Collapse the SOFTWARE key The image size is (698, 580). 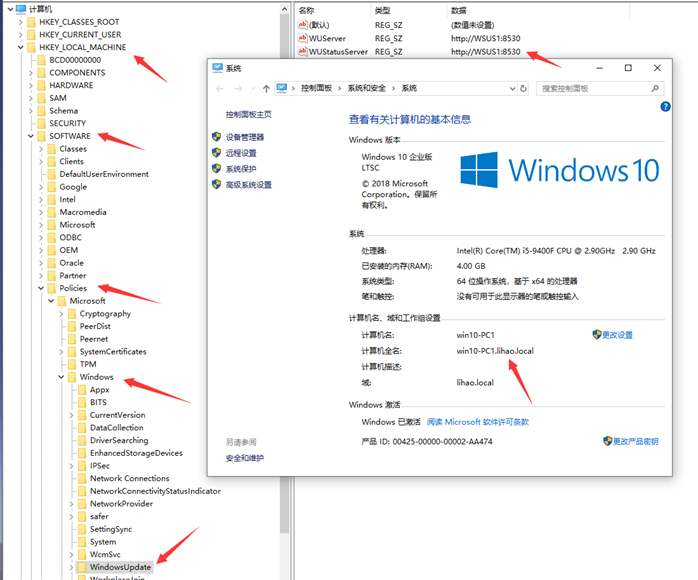[x=31, y=136]
